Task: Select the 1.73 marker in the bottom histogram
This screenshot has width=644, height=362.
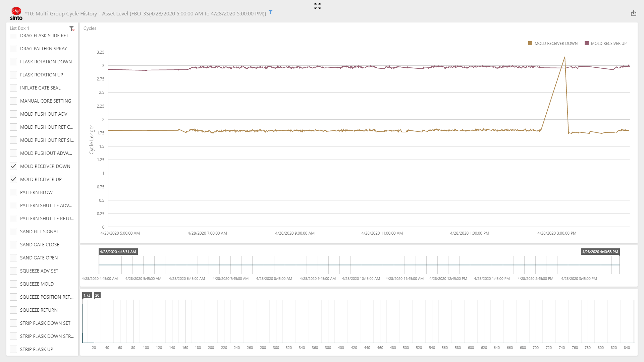Action: point(88,295)
